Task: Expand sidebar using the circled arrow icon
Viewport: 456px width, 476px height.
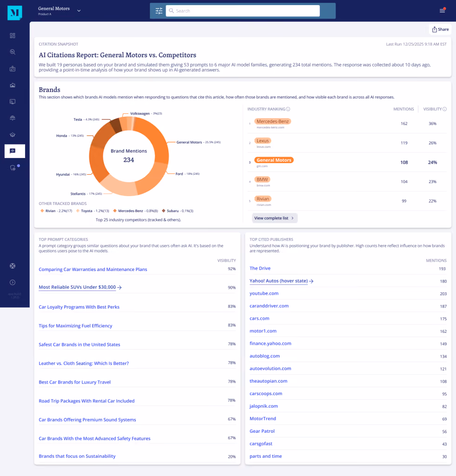Action: pos(13,282)
